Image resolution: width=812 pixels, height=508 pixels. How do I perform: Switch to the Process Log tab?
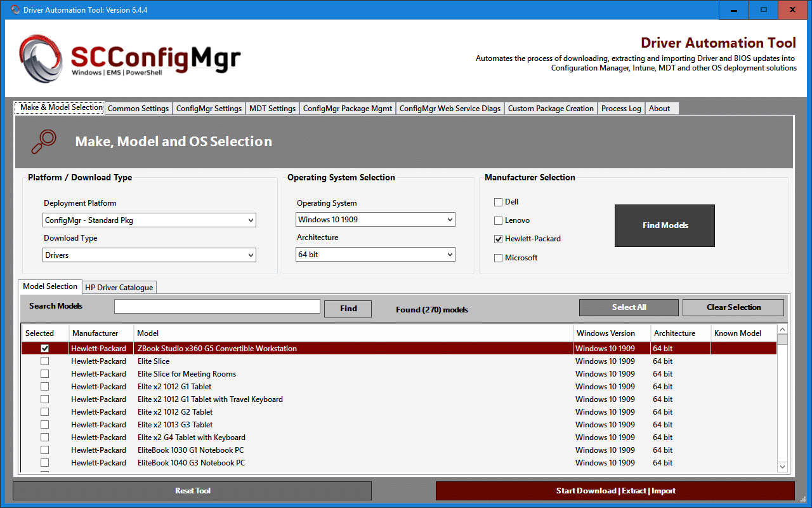pos(620,108)
